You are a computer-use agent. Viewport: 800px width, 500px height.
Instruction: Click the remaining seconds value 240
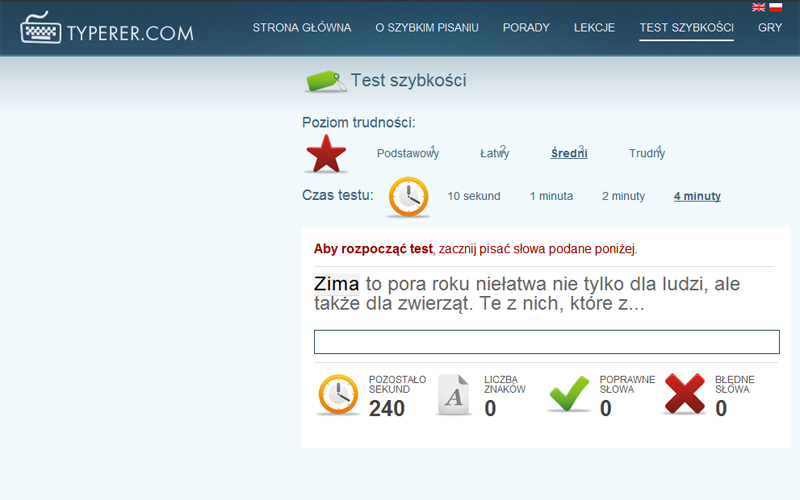[387, 408]
